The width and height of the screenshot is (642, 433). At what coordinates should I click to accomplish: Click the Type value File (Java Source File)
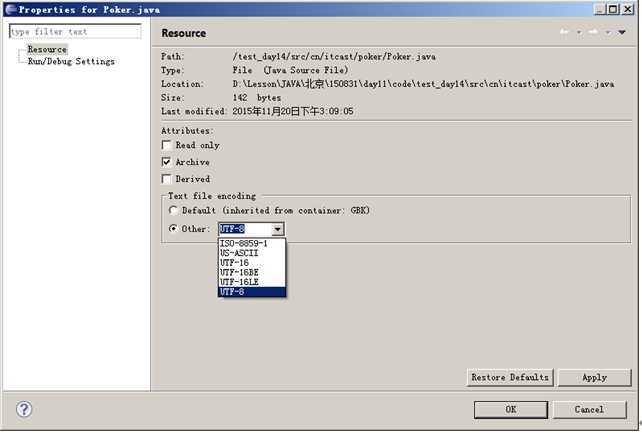click(x=290, y=70)
